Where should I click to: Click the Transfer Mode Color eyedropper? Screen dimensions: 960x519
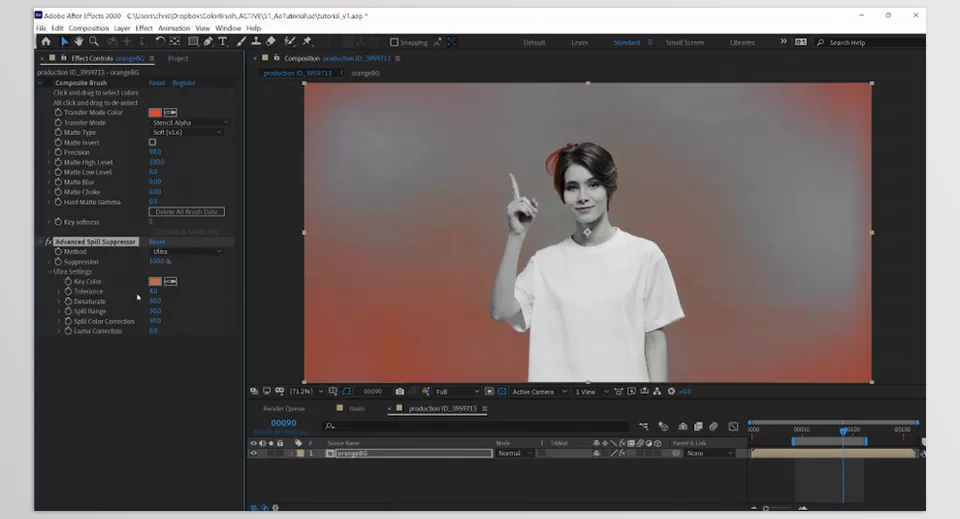click(x=171, y=113)
